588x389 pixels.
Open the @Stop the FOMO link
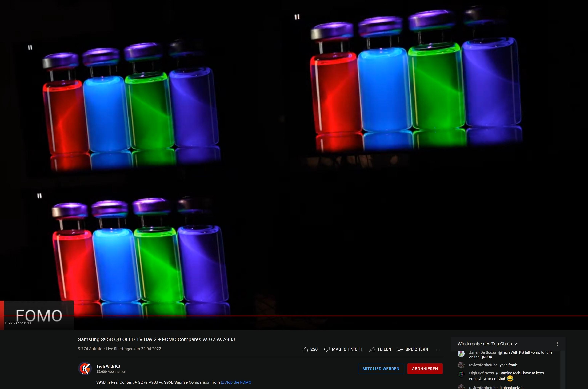(236, 382)
